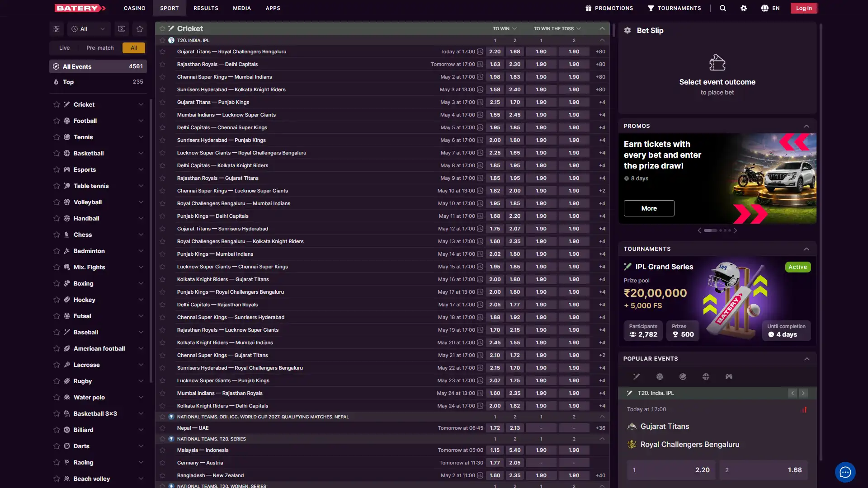Open the Casino menu
Image resolution: width=868 pixels, height=488 pixels.
(x=135, y=8)
